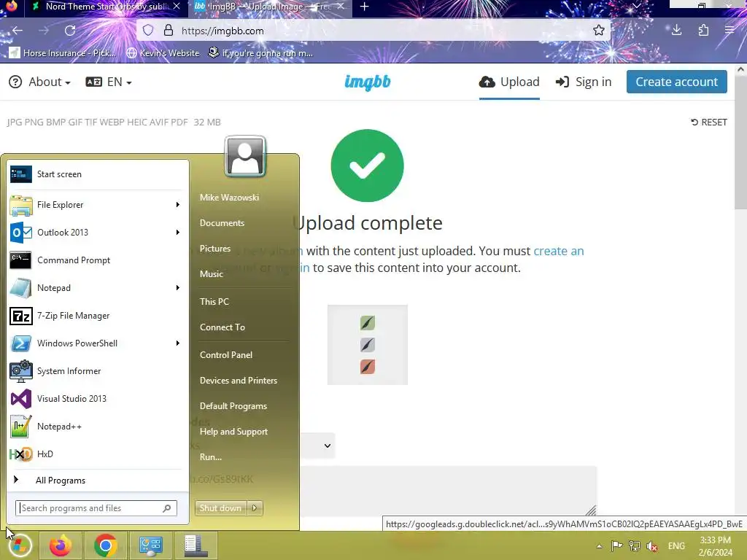This screenshot has height=560, width=747.
Task: Launch Command Prompt
Action: tap(98, 260)
